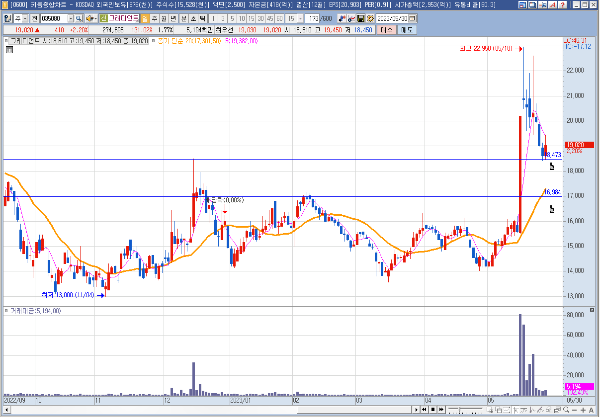Click the save floppy disk icon

point(360,18)
